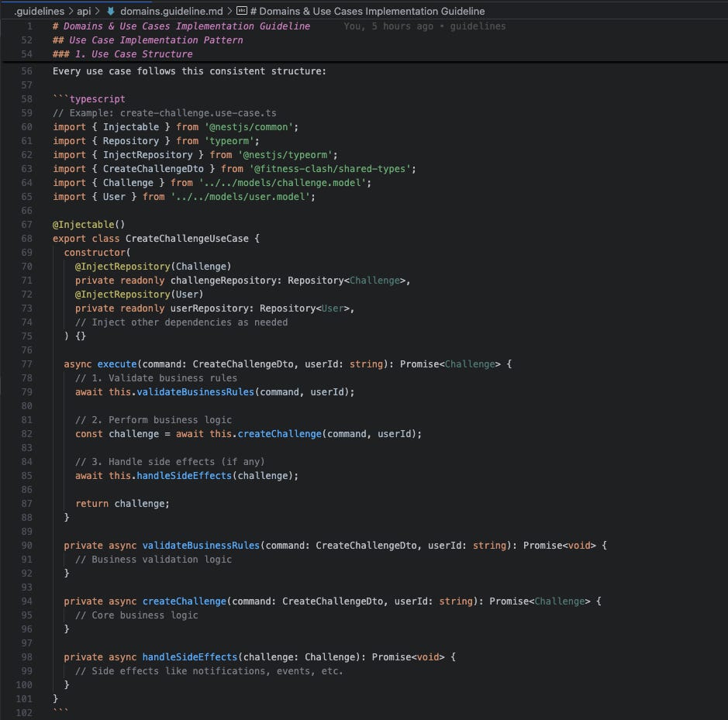
Task: Click the '@nestjs/common' import string
Action: point(248,127)
